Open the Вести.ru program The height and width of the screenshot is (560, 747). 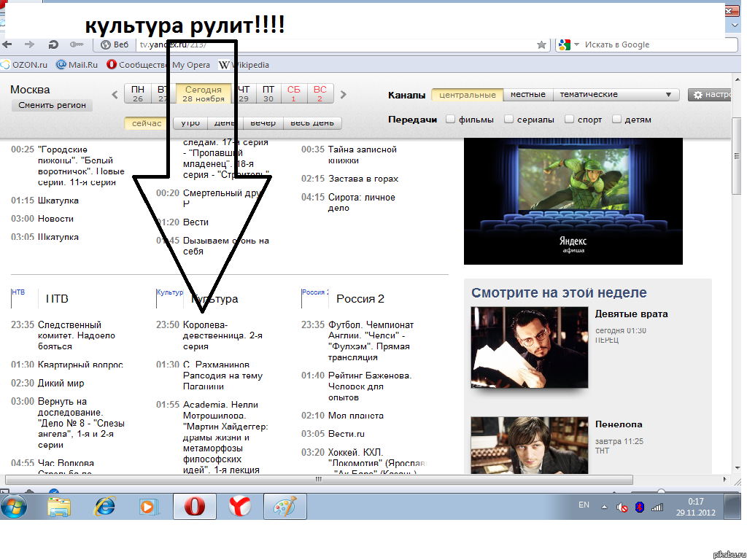pyautogui.click(x=347, y=435)
